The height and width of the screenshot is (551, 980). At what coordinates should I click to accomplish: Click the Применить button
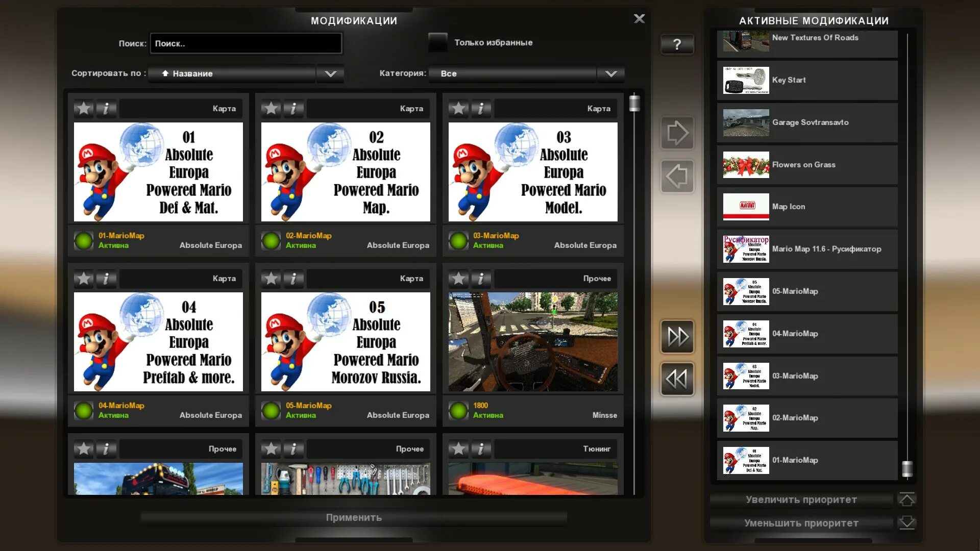[x=354, y=517]
